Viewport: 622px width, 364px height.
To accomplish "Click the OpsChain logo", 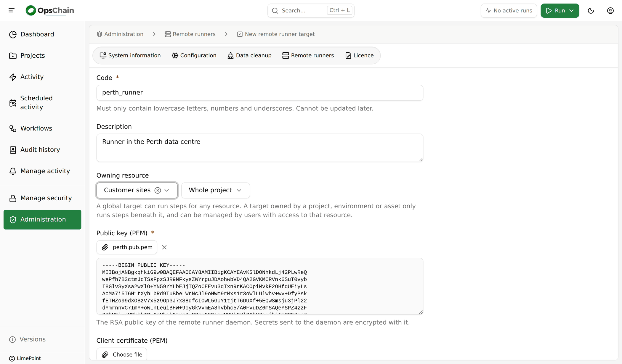I will click(x=50, y=11).
